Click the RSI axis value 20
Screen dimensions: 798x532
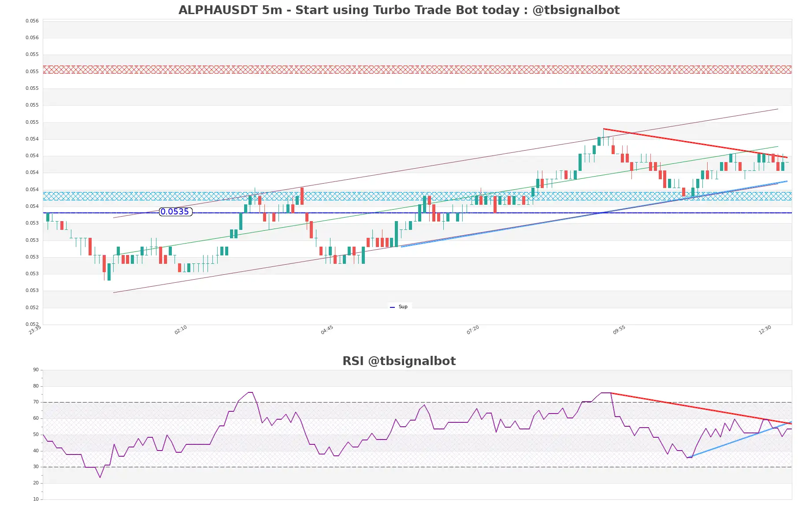(x=36, y=483)
